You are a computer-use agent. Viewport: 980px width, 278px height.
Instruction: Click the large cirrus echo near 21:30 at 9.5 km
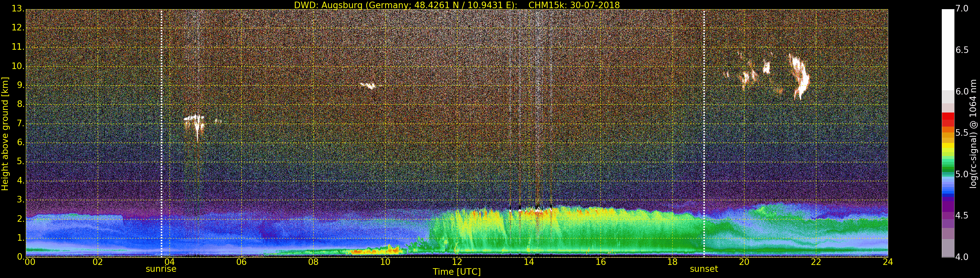pos(800,76)
